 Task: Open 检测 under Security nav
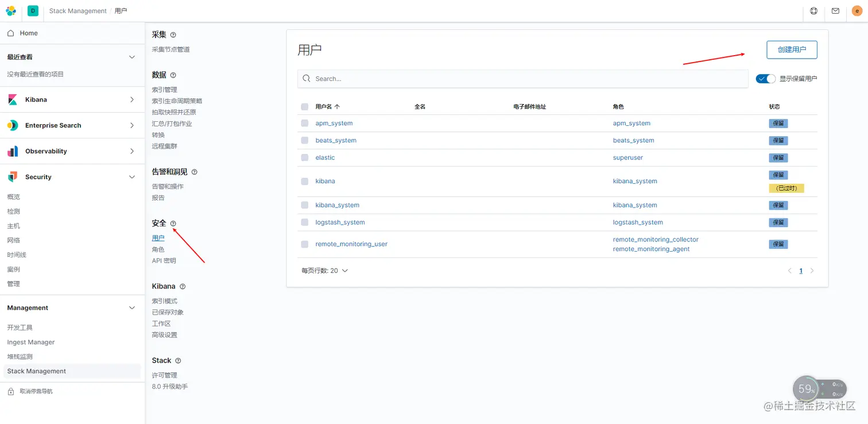(14, 211)
